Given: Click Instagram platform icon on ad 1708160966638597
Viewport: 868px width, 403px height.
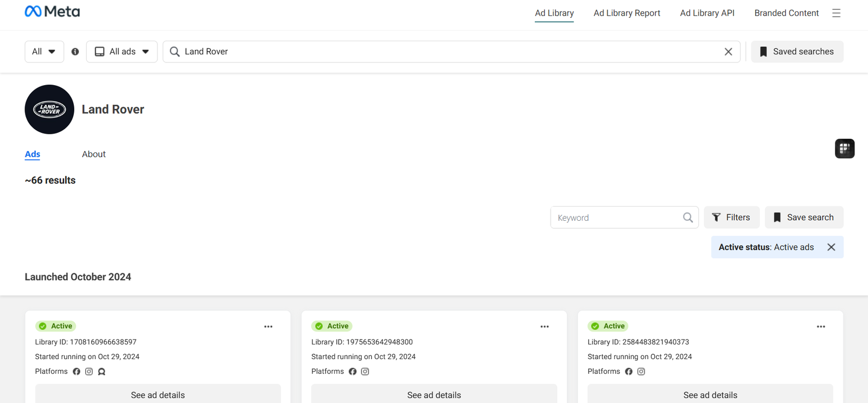Looking at the screenshot, I should 89,372.
